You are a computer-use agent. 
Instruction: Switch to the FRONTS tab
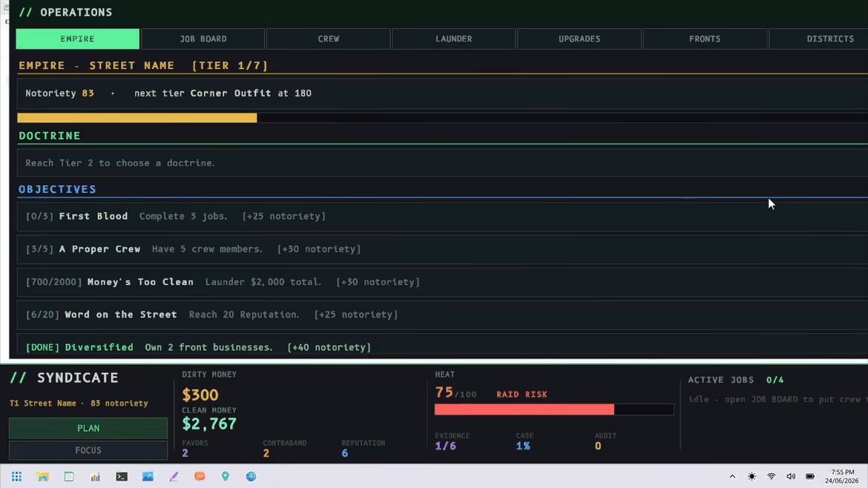tap(705, 39)
